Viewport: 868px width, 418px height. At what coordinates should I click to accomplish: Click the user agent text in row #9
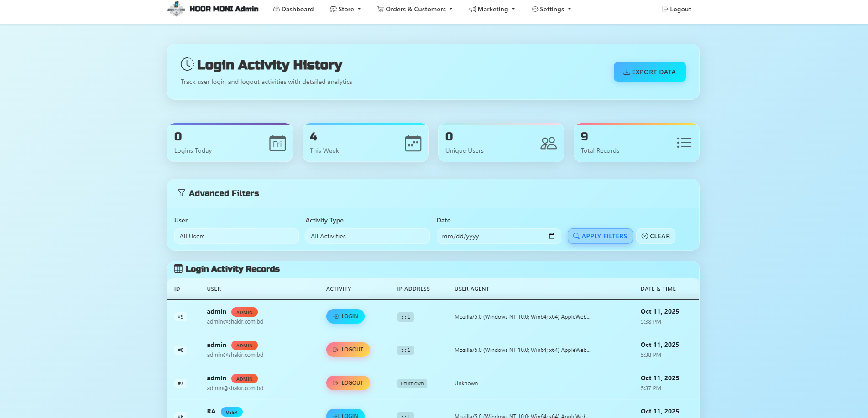point(523,317)
